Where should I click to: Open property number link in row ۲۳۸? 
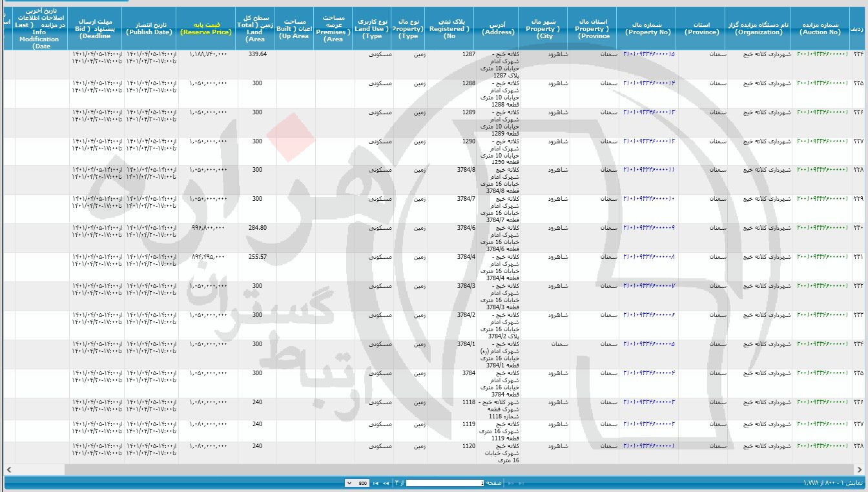click(x=649, y=446)
